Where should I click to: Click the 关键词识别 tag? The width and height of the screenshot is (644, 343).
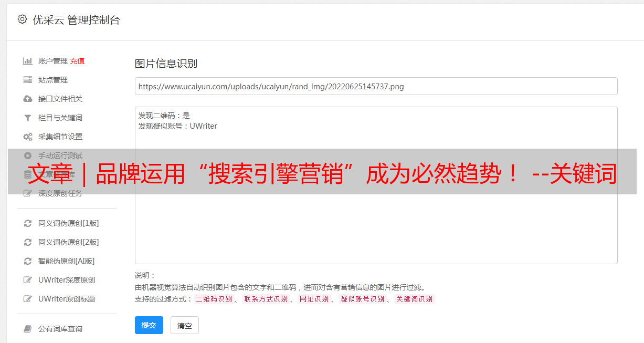(x=415, y=299)
